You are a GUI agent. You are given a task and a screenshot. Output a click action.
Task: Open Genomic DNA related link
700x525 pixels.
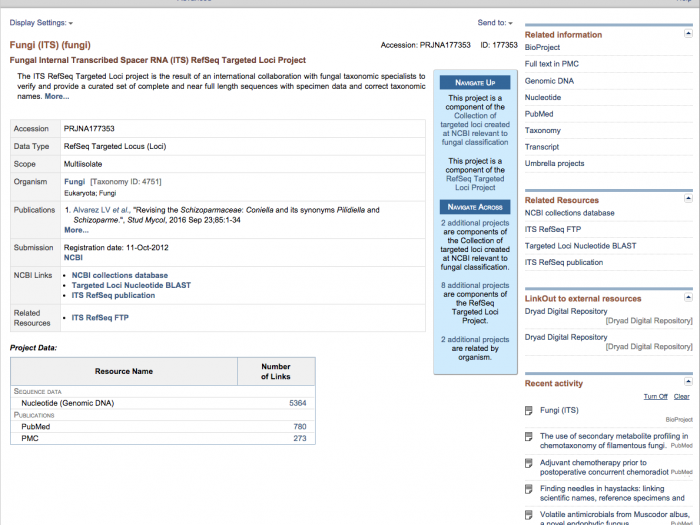(x=549, y=81)
